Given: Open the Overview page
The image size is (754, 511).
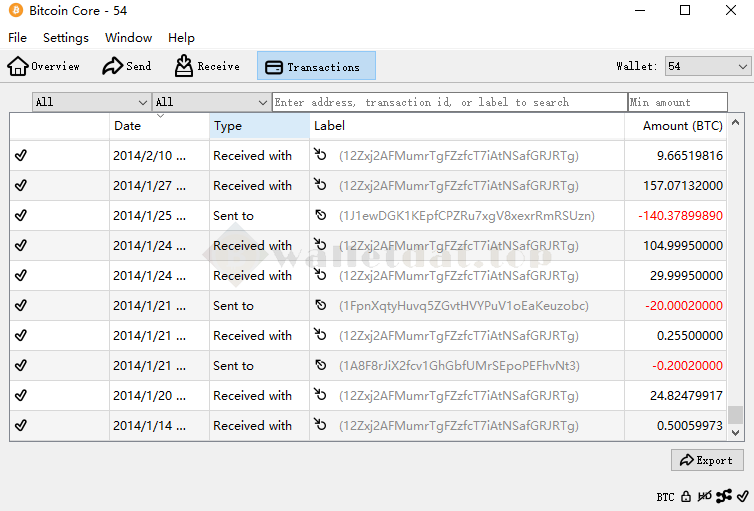Looking at the screenshot, I should click(x=44, y=66).
